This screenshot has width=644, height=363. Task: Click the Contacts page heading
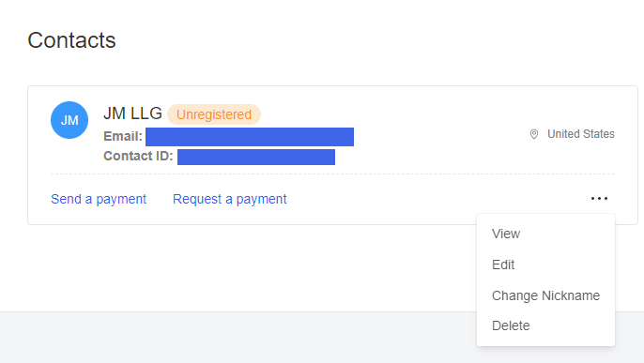click(72, 40)
